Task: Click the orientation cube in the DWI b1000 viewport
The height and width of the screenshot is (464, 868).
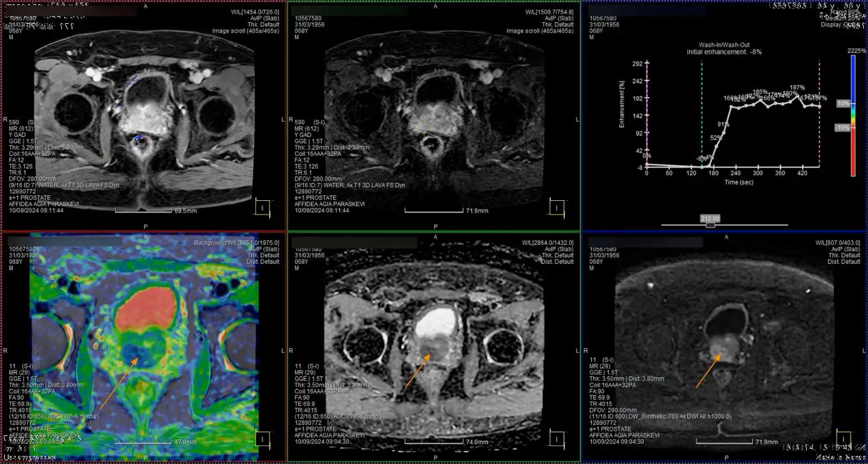Action: pyautogui.click(x=843, y=438)
